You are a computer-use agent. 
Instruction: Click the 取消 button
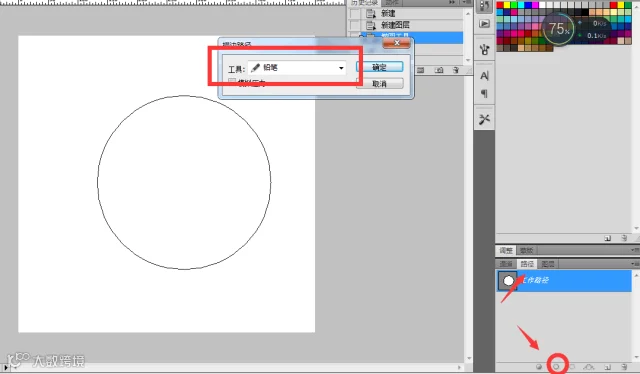point(380,84)
